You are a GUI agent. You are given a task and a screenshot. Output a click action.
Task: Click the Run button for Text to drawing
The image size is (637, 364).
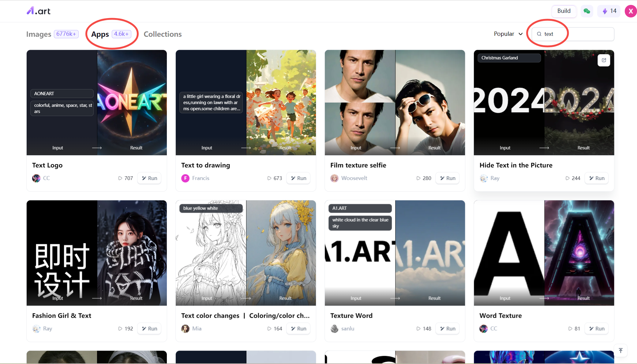coord(299,178)
